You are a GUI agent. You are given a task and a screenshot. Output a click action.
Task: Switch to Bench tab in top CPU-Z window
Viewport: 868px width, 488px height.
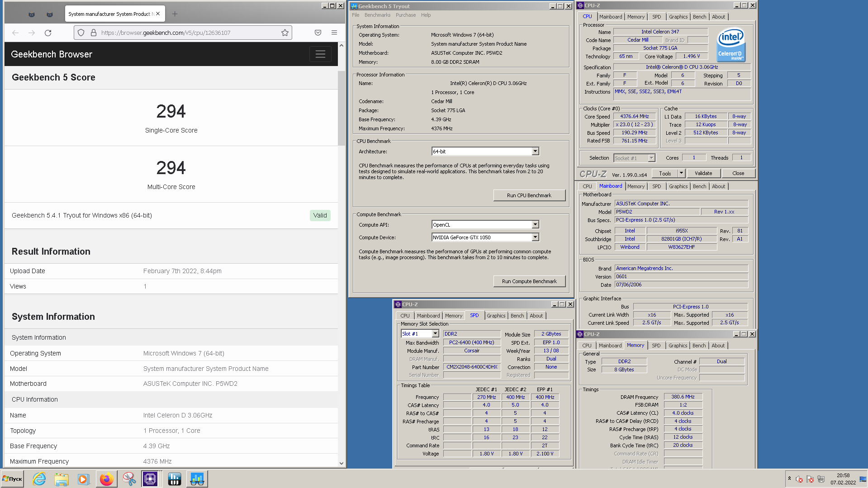point(699,17)
